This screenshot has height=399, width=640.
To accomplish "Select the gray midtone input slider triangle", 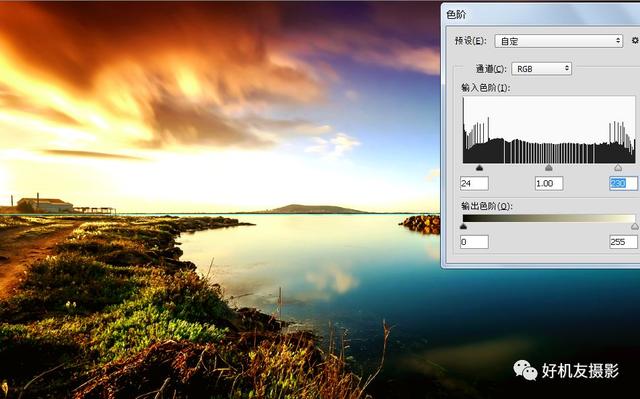I will 549,168.
